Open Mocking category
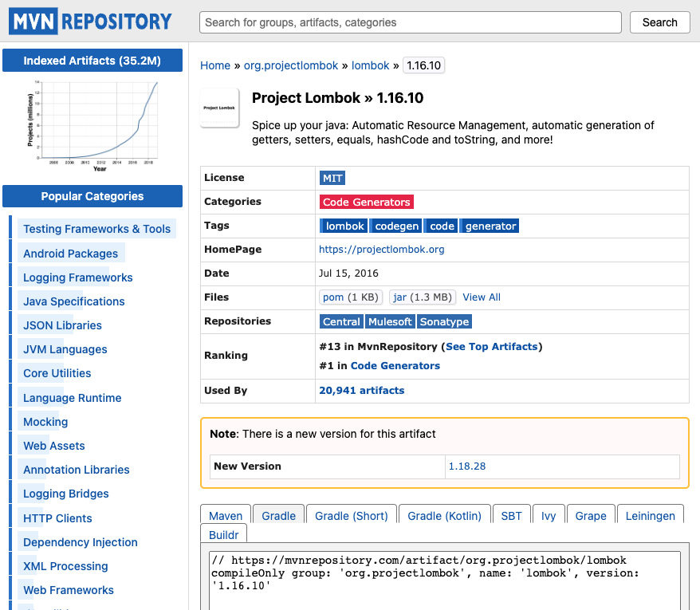Screen dimensions: 700x610 45,422
